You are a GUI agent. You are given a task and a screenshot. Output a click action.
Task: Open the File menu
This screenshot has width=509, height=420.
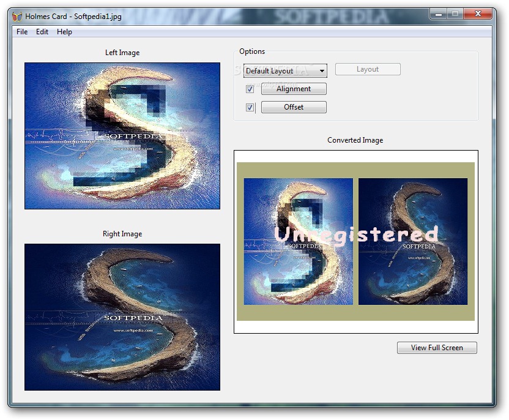[22, 32]
